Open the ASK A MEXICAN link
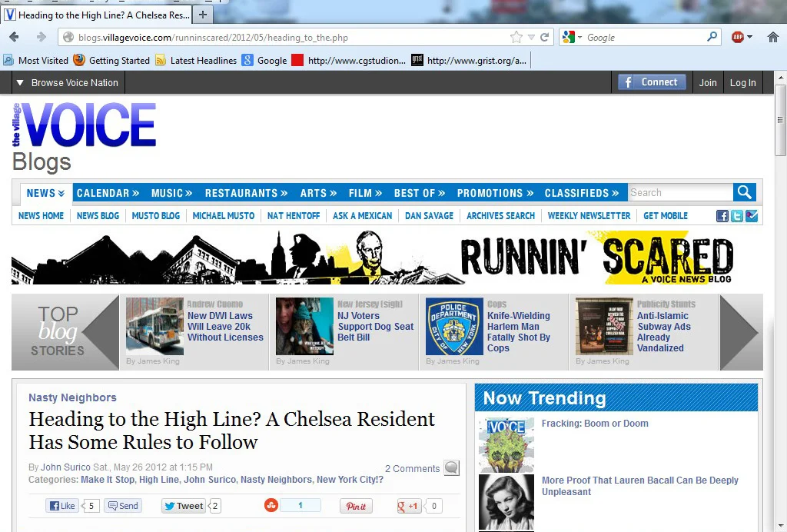Image resolution: width=787 pixels, height=532 pixels. pyautogui.click(x=363, y=216)
